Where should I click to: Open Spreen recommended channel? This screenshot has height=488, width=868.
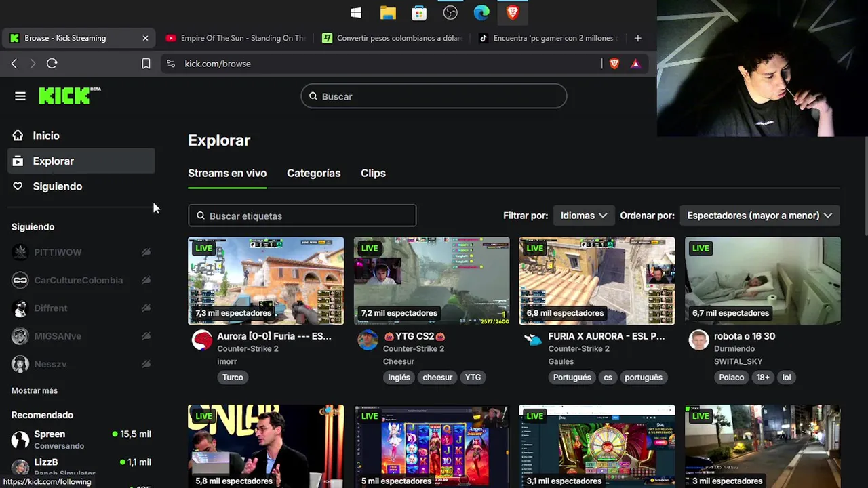81,439
